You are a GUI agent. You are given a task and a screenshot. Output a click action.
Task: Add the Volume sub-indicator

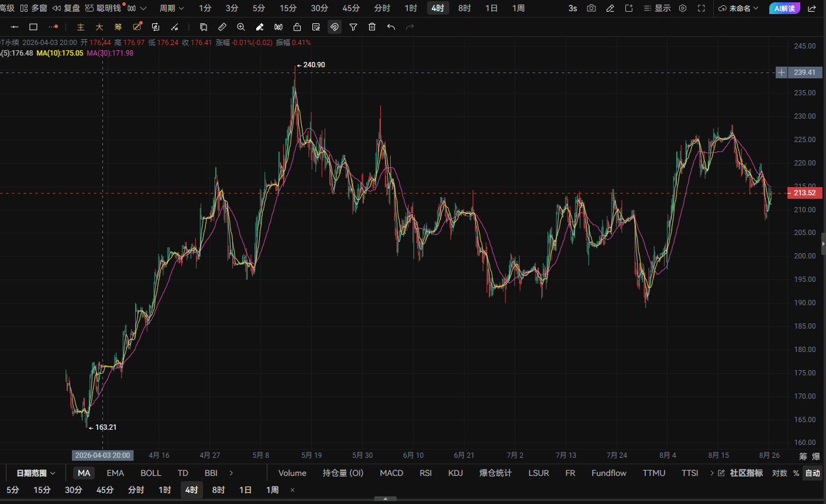pyautogui.click(x=292, y=473)
